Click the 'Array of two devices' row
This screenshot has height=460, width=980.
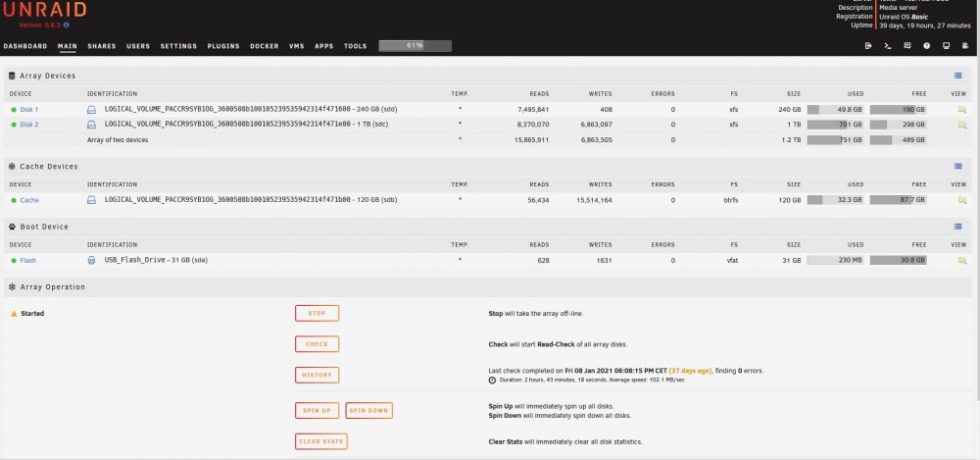coord(487,140)
